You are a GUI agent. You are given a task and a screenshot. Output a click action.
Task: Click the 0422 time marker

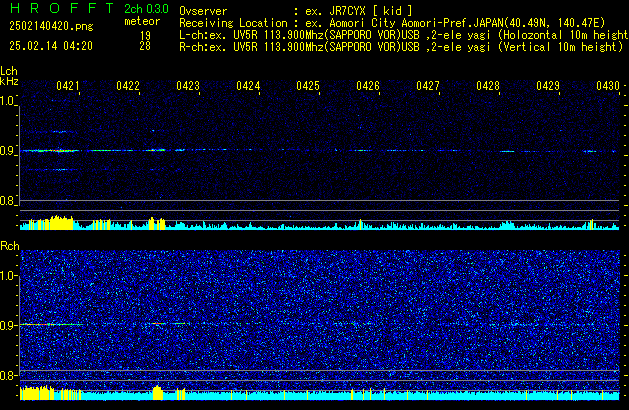[x=128, y=86]
